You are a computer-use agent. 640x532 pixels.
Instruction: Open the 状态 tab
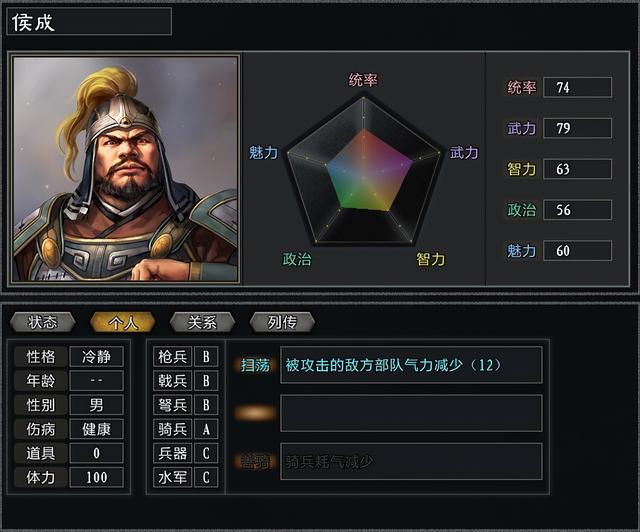pyautogui.click(x=42, y=322)
